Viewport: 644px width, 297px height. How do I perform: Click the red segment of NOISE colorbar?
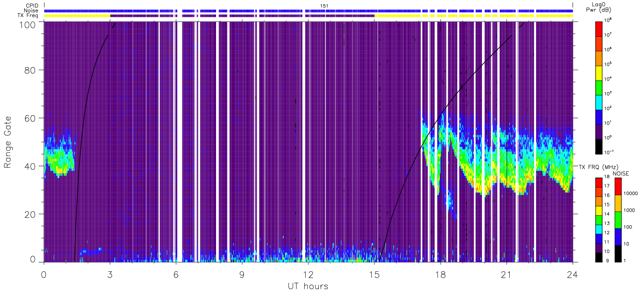618,186
